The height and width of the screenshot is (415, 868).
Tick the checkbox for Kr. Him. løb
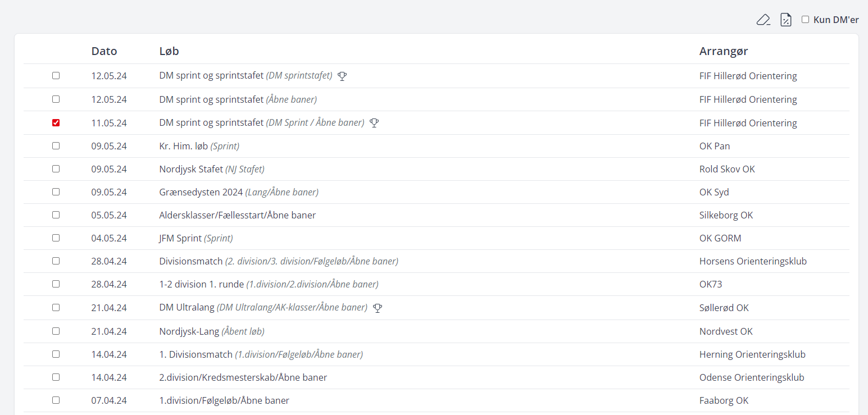pyautogui.click(x=56, y=146)
